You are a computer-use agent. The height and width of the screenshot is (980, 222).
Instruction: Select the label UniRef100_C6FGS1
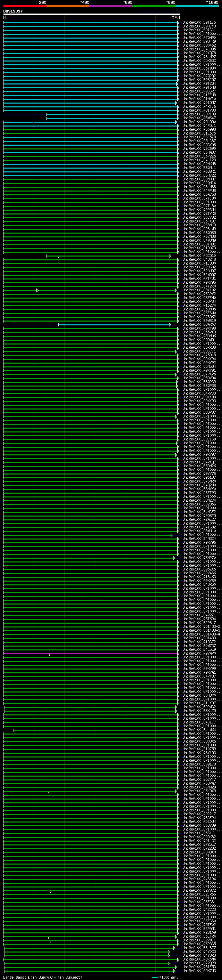tap(199, 902)
